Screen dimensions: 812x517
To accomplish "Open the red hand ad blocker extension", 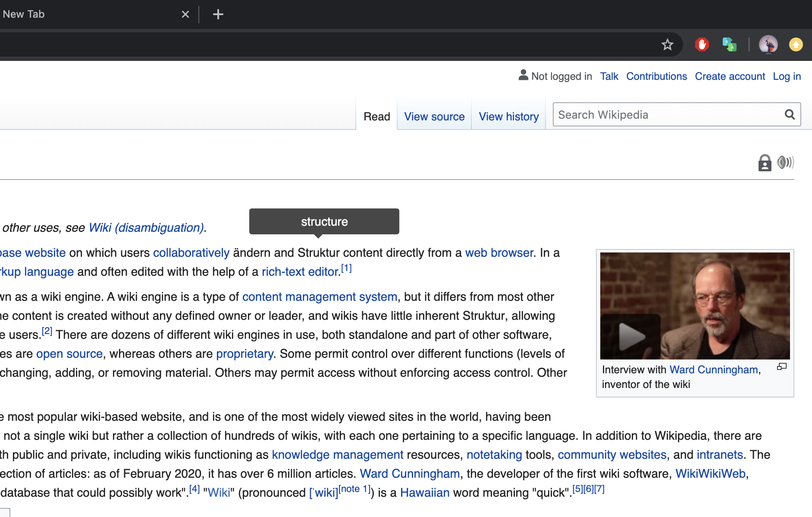I will (x=702, y=44).
